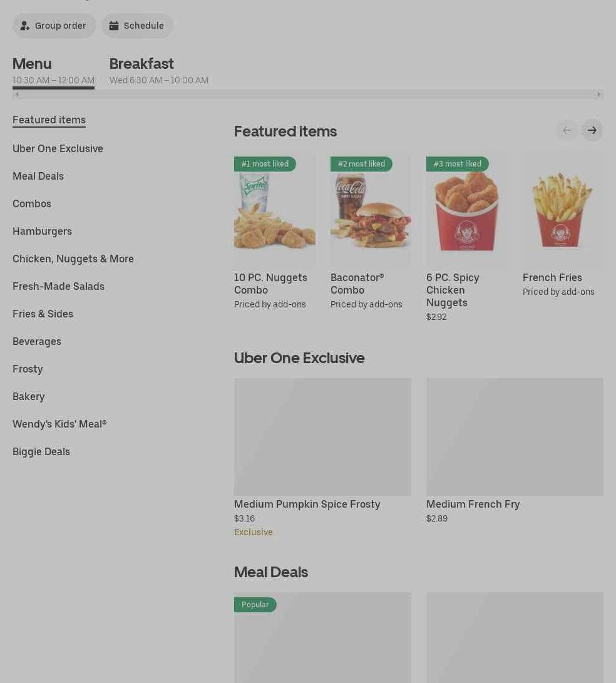Select Wendy's Kids' Meal category
Screen dimensions: 616x683
[59, 424]
